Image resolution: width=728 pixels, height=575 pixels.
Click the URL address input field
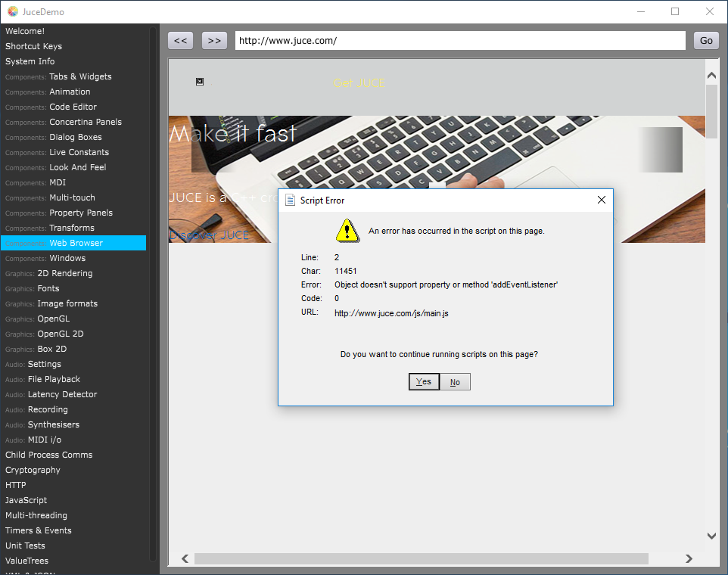coord(459,41)
